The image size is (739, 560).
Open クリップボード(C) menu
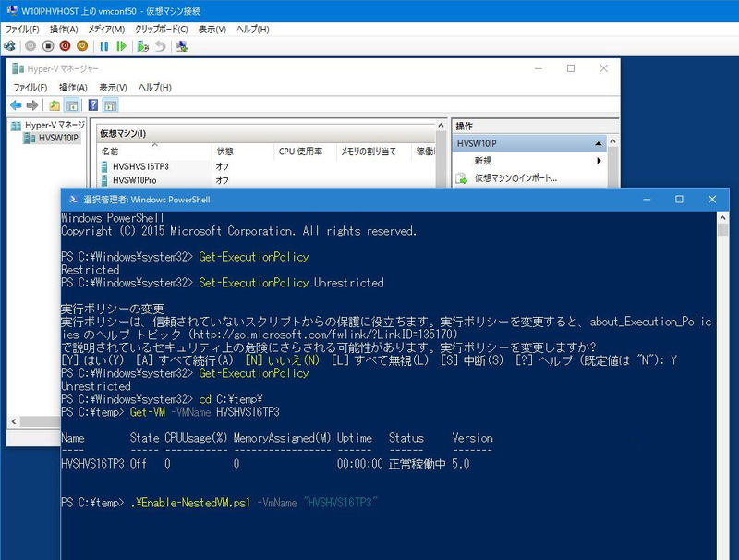(x=162, y=30)
